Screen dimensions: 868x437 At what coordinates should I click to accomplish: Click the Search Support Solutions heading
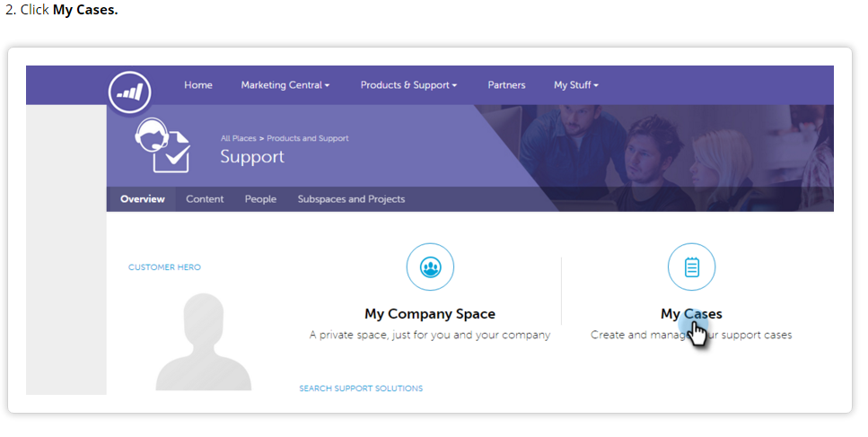(361, 389)
